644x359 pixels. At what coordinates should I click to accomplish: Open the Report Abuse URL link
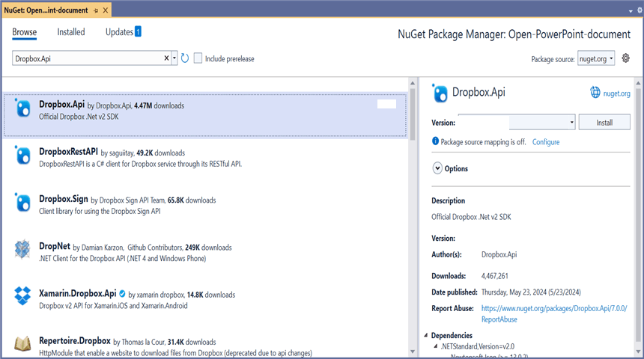(554, 313)
